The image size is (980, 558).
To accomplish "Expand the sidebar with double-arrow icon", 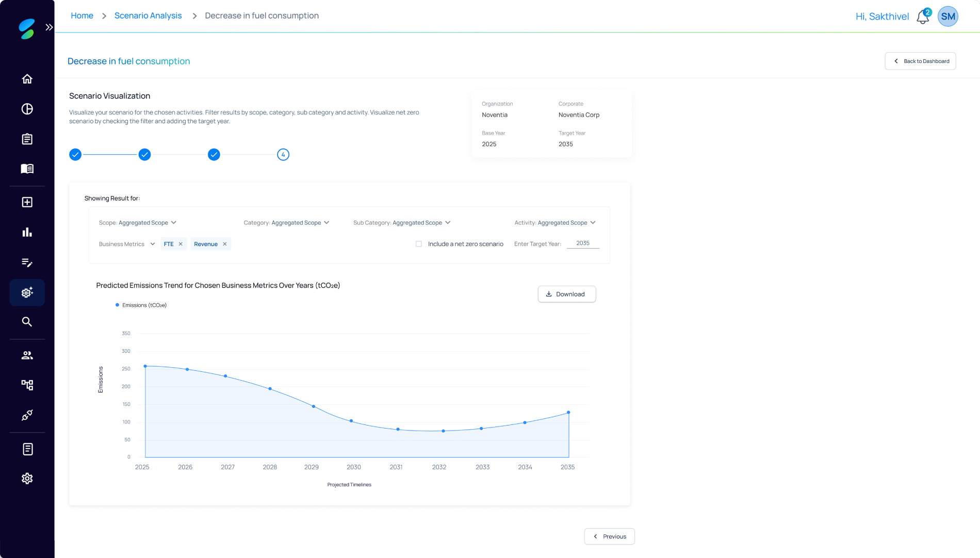I will pos(49,27).
